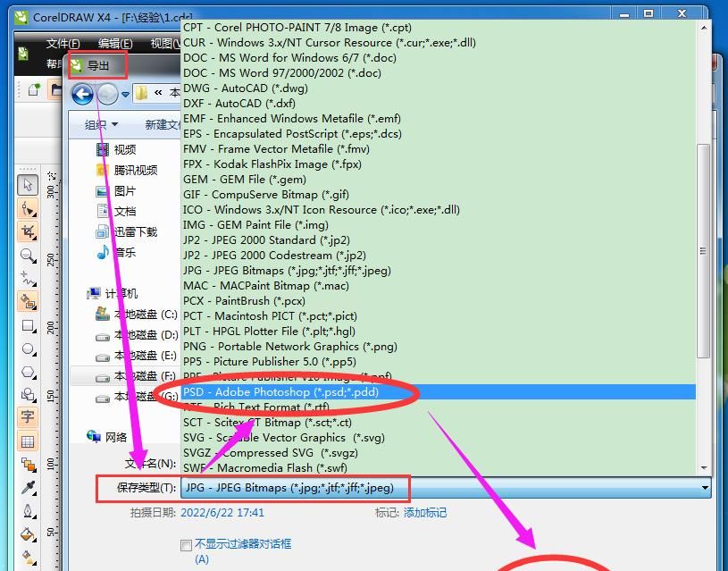Pick EMF - Enhanced Windows Metafile entry
Image resolution: width=728 pixels, height=571 pixels.
439,119
